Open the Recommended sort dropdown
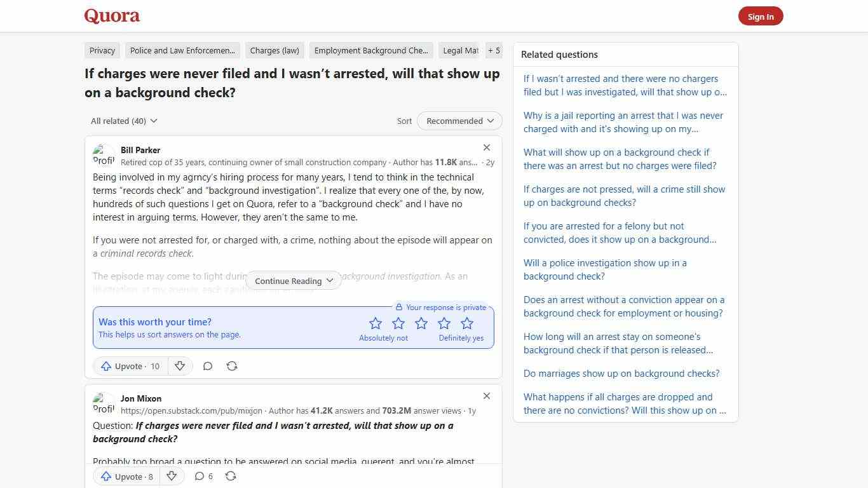The image size is (868, 488). point(459,121)
